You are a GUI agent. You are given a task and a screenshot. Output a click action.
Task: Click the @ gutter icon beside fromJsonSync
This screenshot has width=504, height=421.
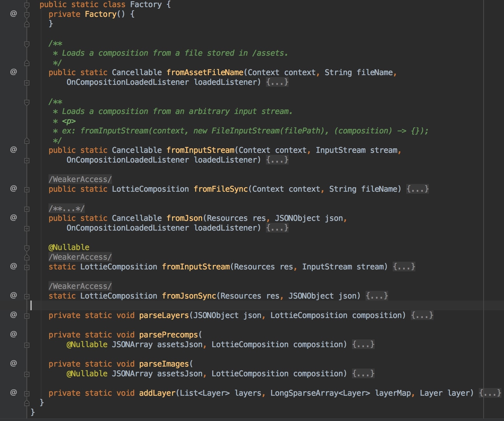tap(14, 295)
